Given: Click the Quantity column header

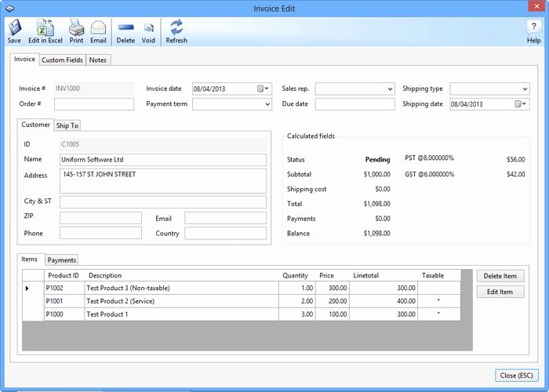Looking at the screenshot, I should tap(297, 275).
